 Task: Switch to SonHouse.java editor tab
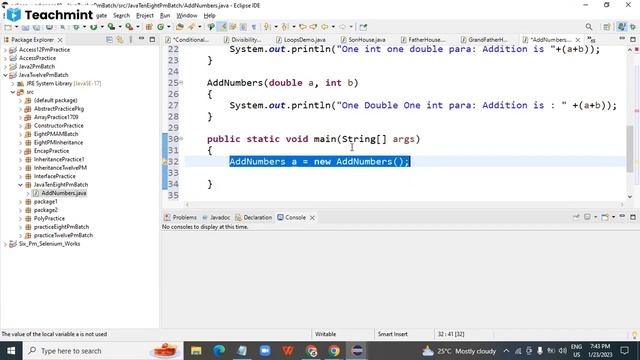coord(363,40)
